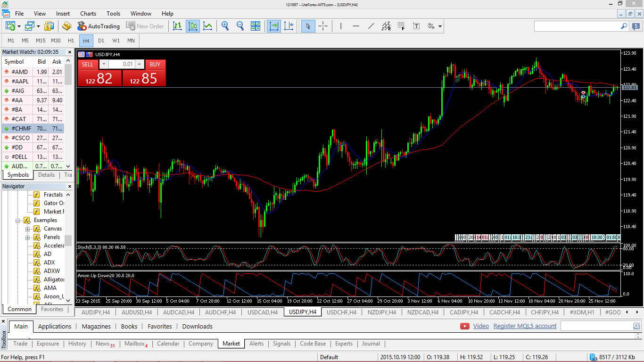Open the new chart dropdown arrow
This screenshot has width=644, height=362.
tap(19, 26)
